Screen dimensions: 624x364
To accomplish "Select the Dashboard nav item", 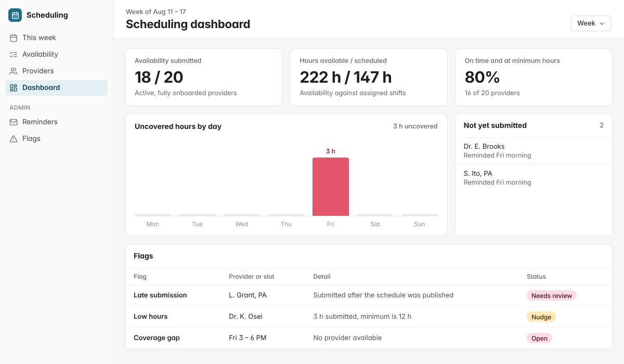I will (x=56, y=88).
